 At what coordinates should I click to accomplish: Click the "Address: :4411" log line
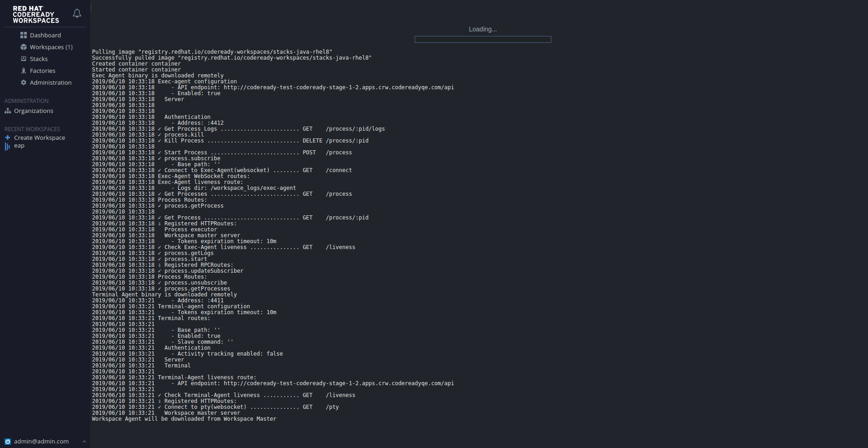point(158,300)
